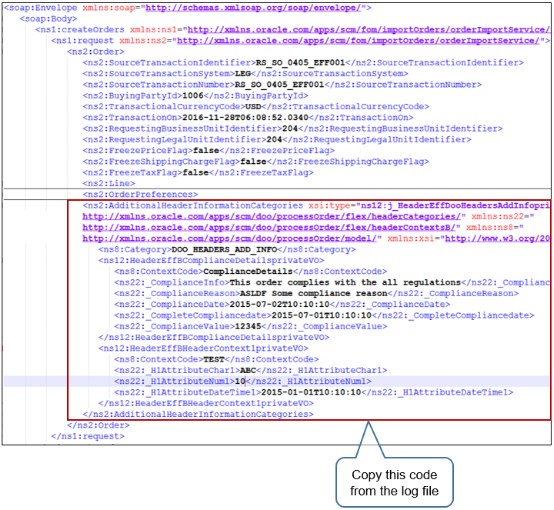The width and height of the screenshot is (554, 510).
Task: Click opening HeaderEffBHeaderContext1privateVO tag
Action: (x=203, y=348)
